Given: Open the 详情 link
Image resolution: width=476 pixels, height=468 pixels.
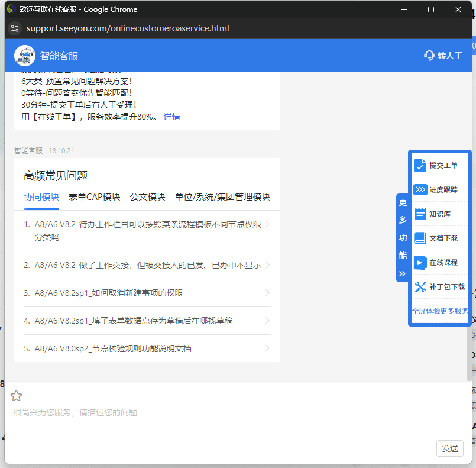Looking at the screenshot, I should click(172, 117).
